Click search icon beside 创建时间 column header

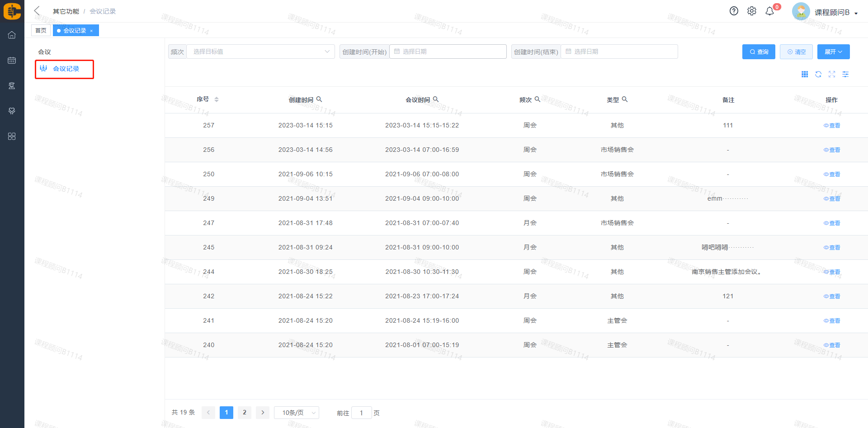pos(319,99)
